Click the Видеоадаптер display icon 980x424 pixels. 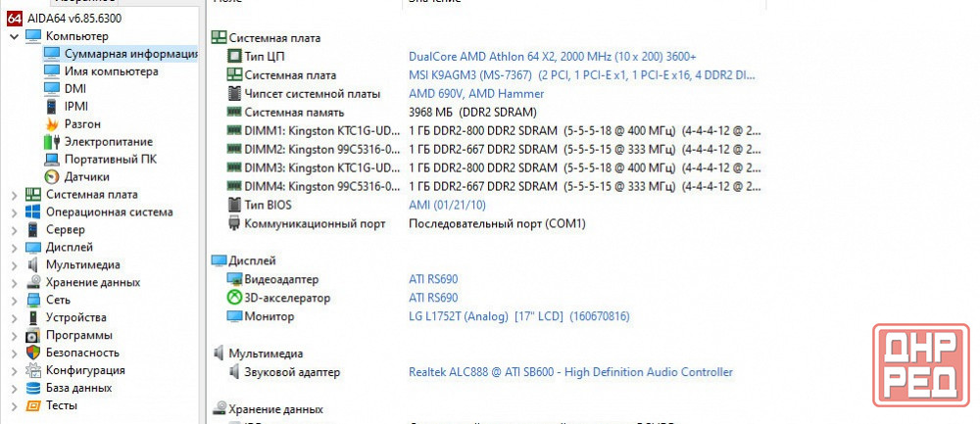[234, 279]
